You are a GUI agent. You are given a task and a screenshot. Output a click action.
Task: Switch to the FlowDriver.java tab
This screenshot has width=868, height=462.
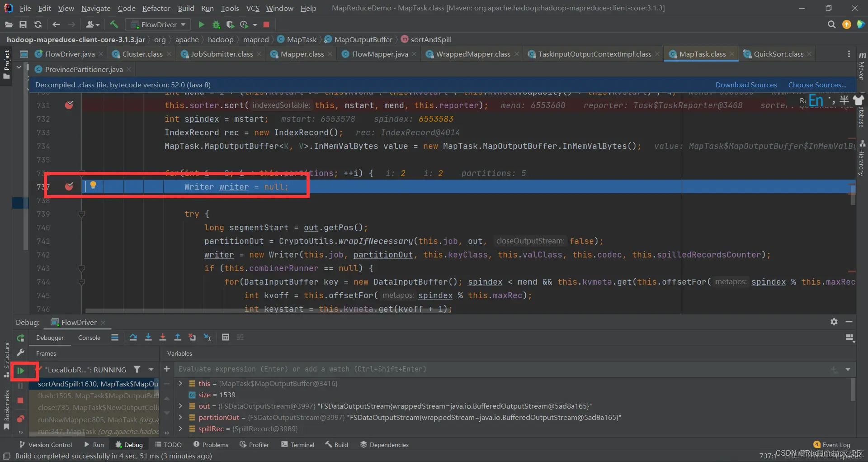[x=69, y=54]
